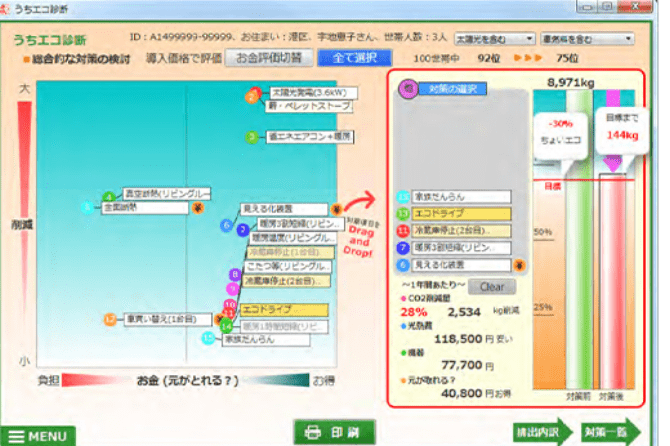
Task: Click orange circle 2 marker near top of chart
Action: (x=251, y=97)
